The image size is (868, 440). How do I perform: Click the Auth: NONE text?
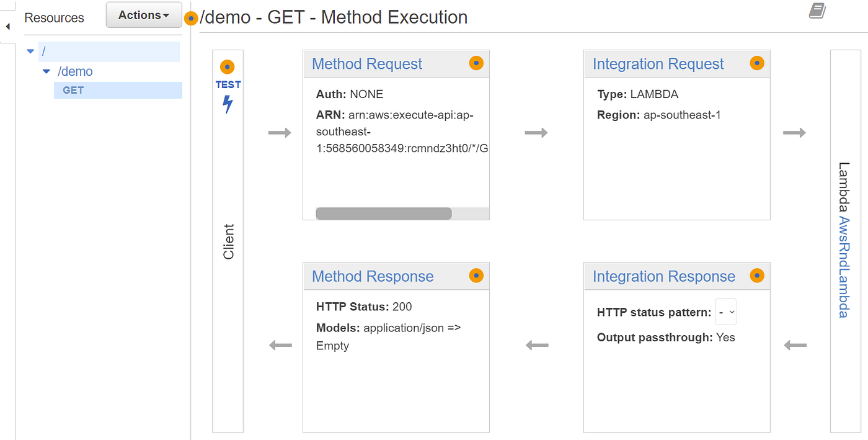350,94
